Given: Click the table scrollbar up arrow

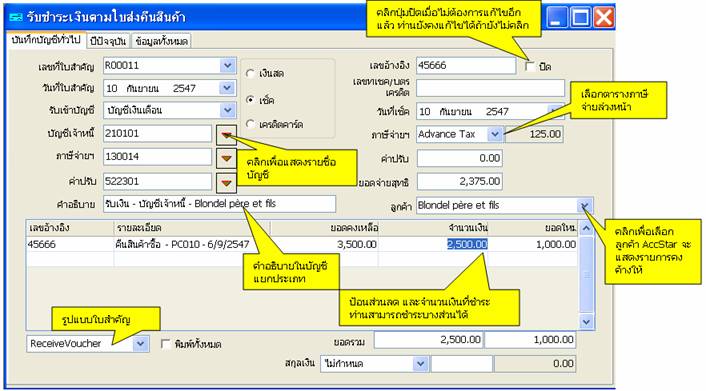Looking at the screenshot, I should [586, 228].
